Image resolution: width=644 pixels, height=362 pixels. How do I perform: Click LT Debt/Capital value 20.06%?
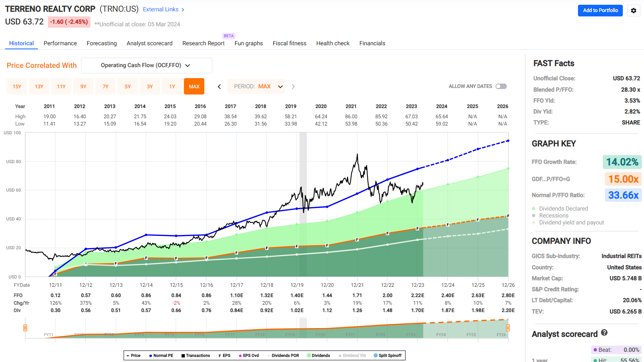click(632, 300)
